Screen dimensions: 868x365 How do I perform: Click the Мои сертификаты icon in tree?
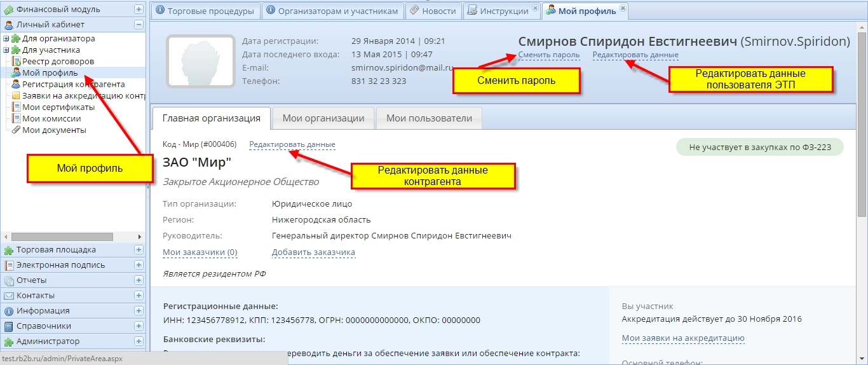point(16,107)
